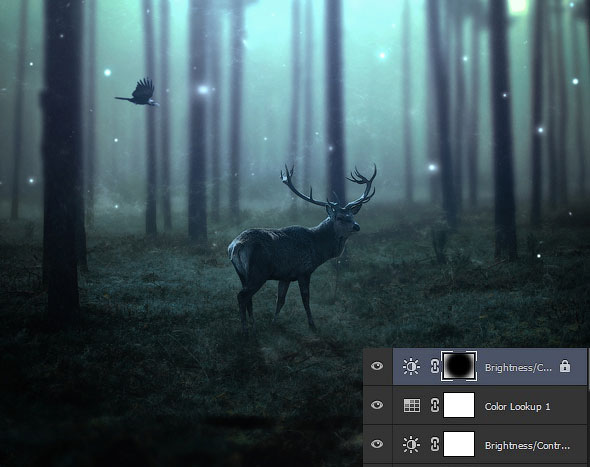Select the Color Lookup 1 layer by name

pos(517,406)
